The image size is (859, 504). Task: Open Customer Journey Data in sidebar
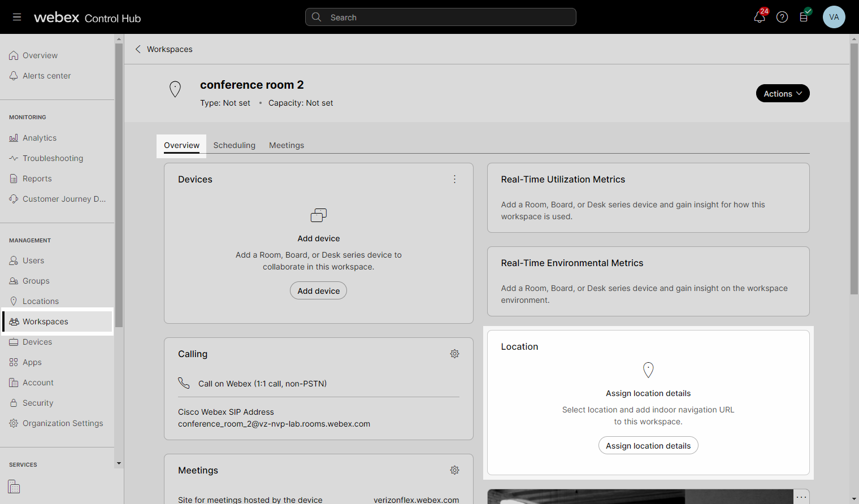tap(57, 199)
